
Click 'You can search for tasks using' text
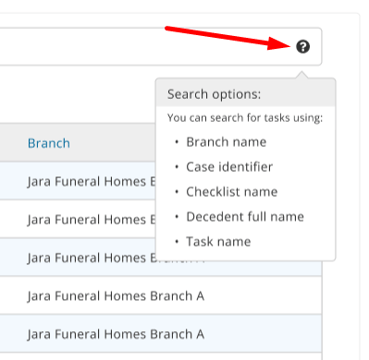tap(245, 118)
